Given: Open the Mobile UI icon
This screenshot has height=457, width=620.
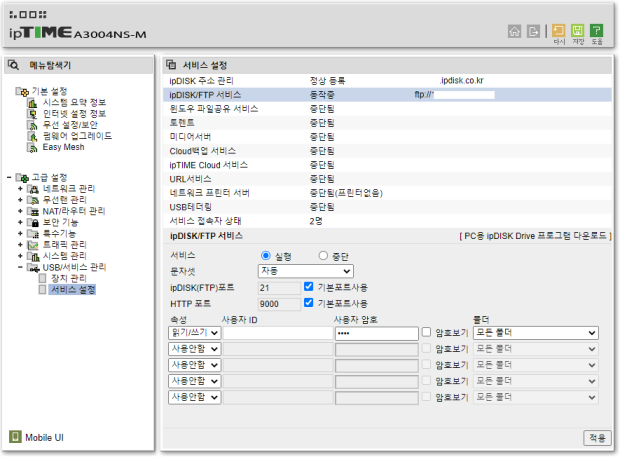Looking at the screenshot, I should (x=15, y=437).
